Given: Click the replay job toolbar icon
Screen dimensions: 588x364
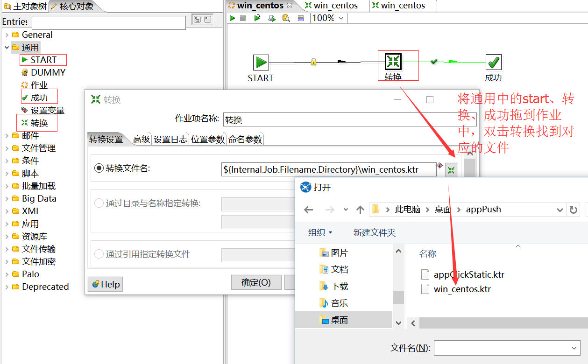Looking at the screenshot, I should coord(257,18).
